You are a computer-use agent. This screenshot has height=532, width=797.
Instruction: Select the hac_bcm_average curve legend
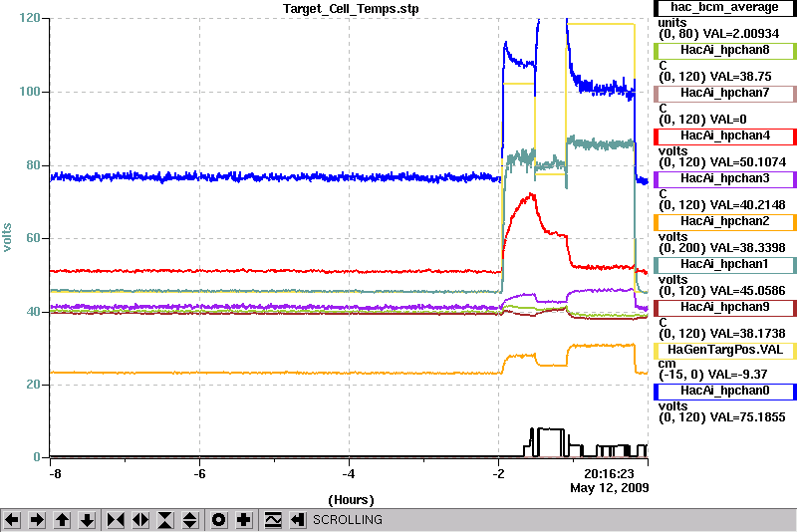tap(724, 8)
